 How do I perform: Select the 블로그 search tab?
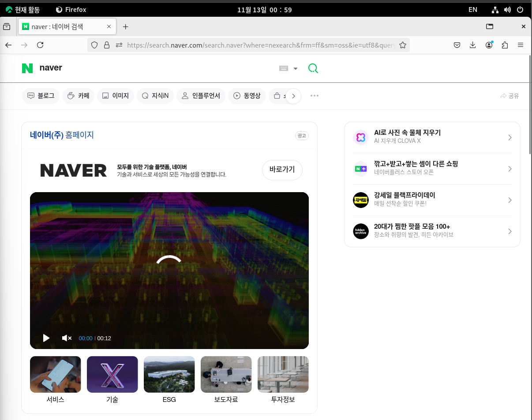pos(41,96)
